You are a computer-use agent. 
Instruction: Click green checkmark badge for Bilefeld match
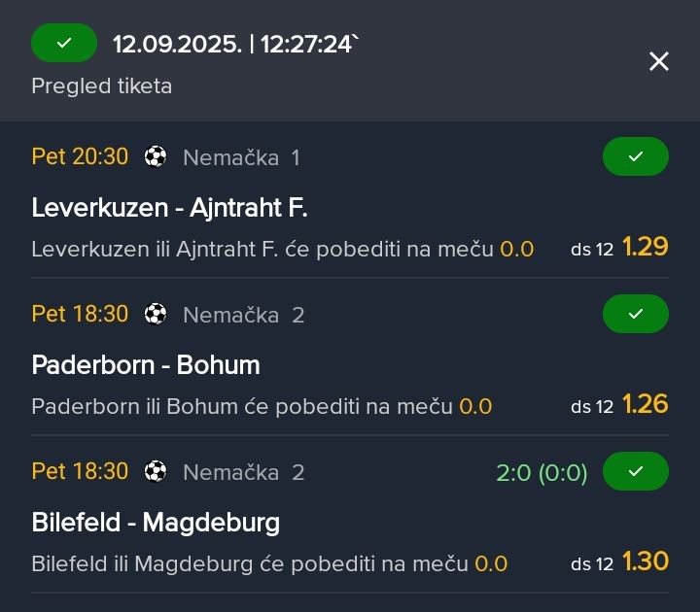(x=636, y=471)
